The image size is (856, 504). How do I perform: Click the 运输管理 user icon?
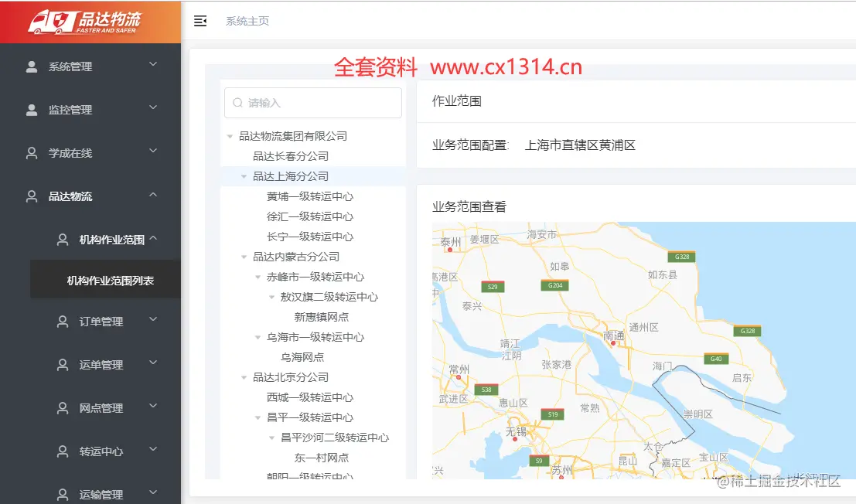point(63,494)
